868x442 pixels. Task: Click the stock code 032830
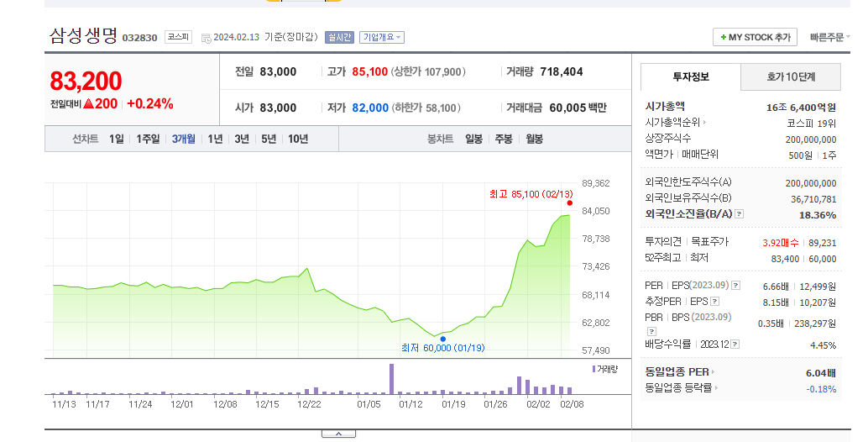point(139,38)
